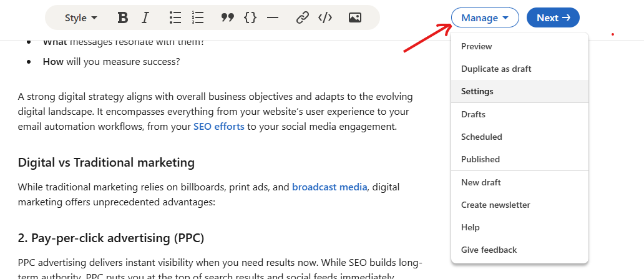Choose Duplicate as draft
The image size is (644, 279).
pyautogui.click(x=520, y=69)
